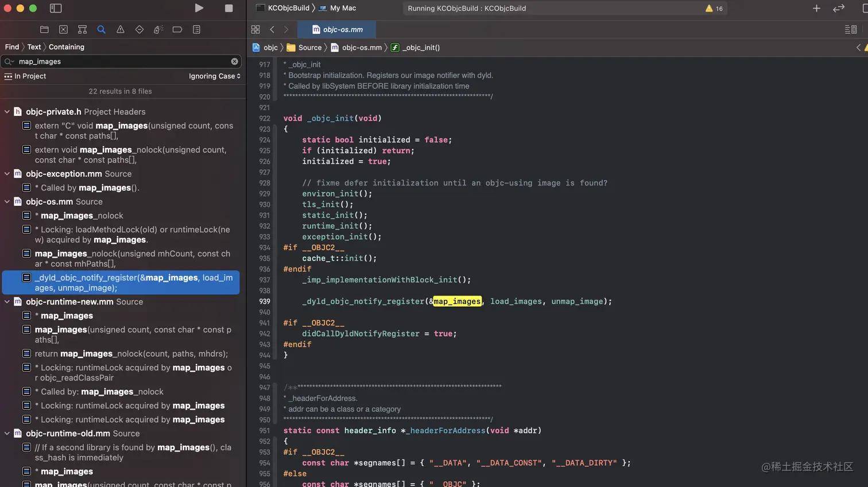Toggle code review arrows button
The image size is (868, 487).
[839, 8]
